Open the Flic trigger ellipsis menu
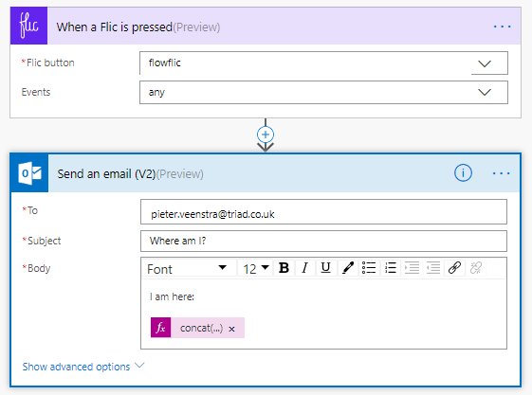The width and height of the screenshot is (532, 395). 503,27
